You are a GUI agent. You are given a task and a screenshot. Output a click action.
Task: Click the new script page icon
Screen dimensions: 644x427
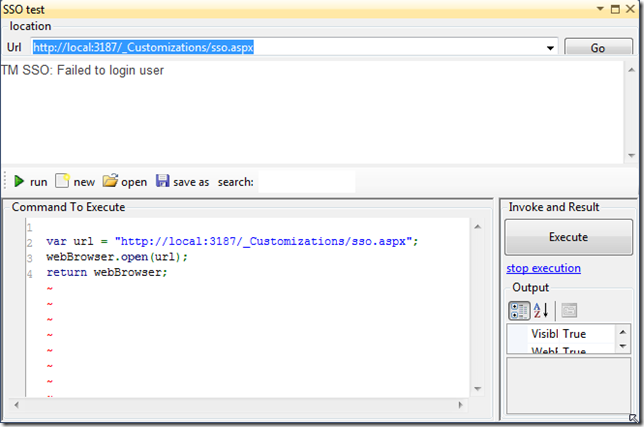click(62, 181)
